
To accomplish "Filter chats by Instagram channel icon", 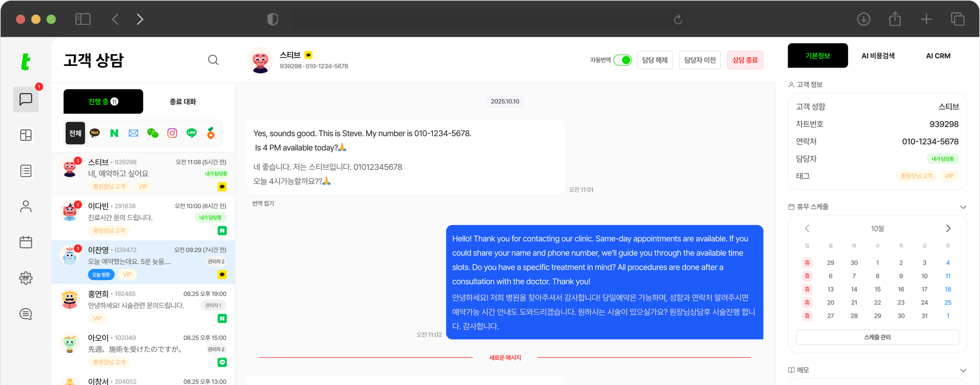I will (172, 133).
